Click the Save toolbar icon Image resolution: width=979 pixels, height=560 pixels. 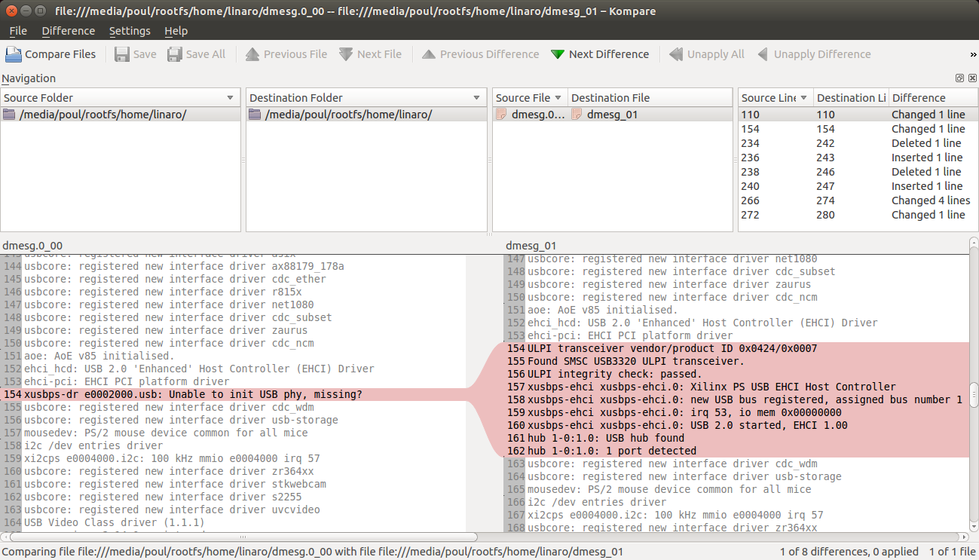click(x=122, y=54)
